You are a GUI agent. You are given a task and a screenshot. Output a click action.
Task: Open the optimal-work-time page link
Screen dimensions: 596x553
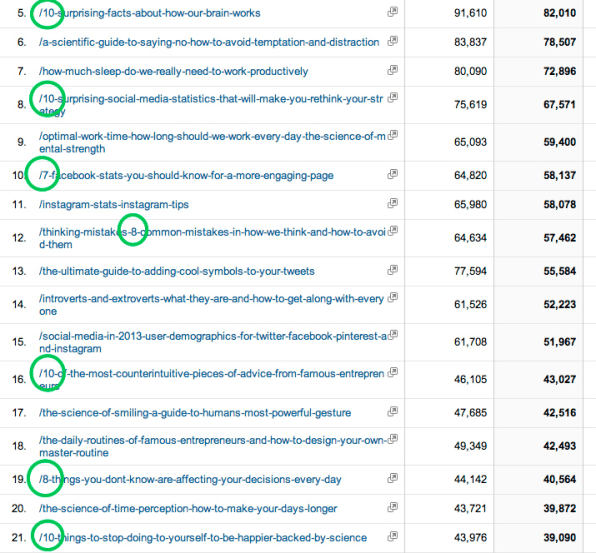tap(212, 143)
